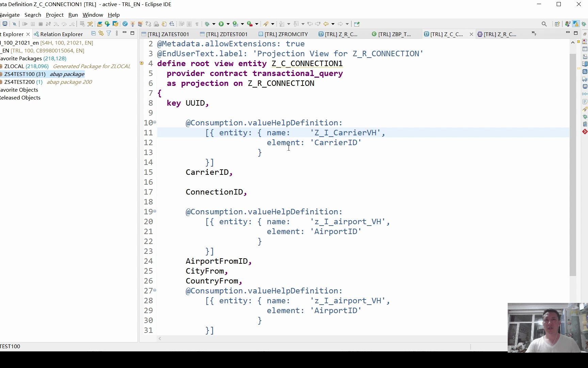The height and width of the screenshot is (368, 588).
Task: Click the Forward navigation arrow icon
Action: [x=340, y=24]
